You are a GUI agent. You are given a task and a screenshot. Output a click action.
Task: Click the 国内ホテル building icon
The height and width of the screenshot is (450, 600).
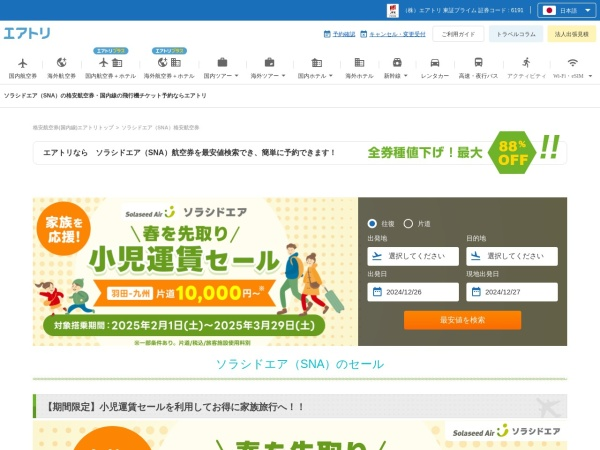pyautogui.click(x=316, y=62)
